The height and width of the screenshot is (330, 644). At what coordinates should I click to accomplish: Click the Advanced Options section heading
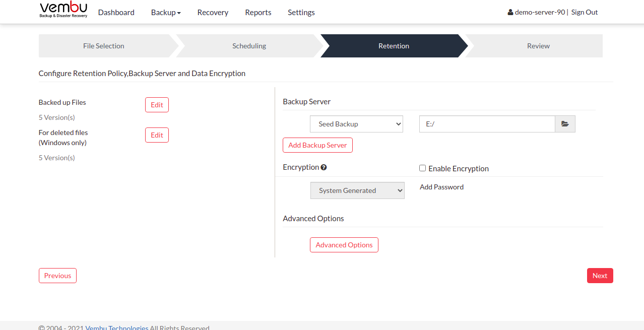click(313, 219)
